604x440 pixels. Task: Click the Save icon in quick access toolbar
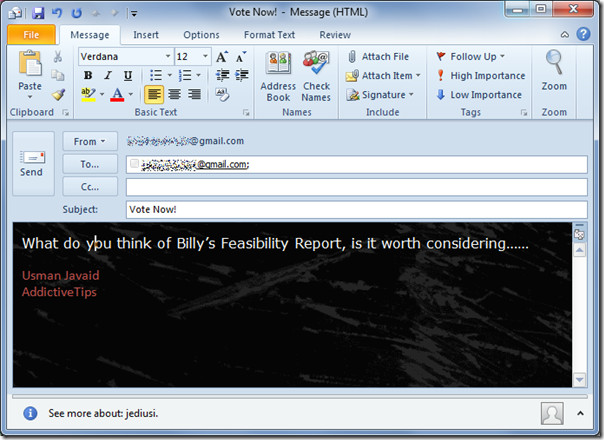[x=38, y=13]
